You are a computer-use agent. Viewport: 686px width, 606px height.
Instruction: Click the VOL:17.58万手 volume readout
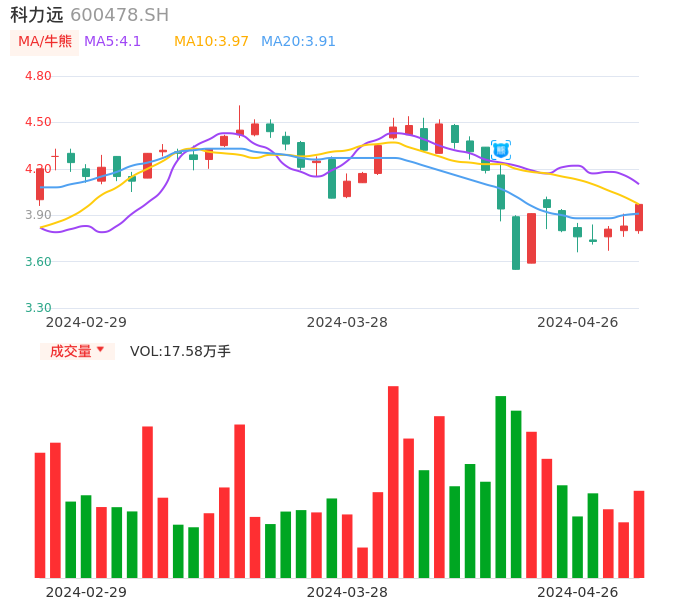(180, 351)
